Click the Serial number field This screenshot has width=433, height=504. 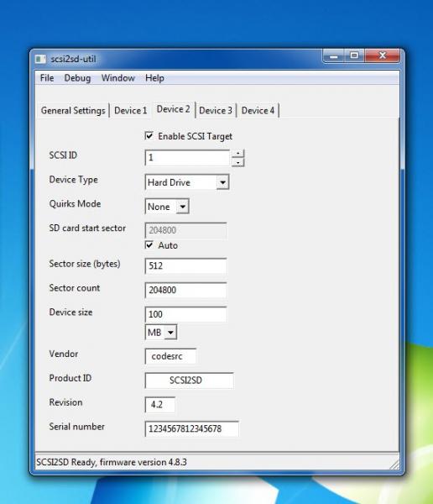coord(192,428)
